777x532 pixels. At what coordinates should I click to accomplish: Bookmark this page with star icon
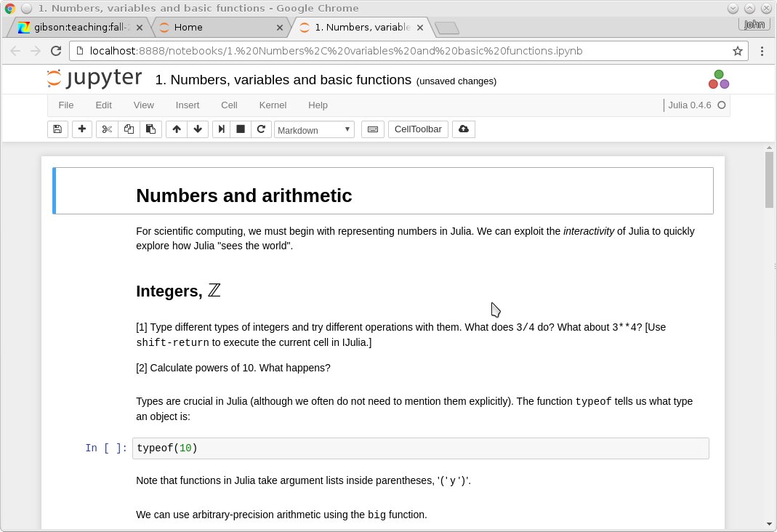[x=738, y=51]
